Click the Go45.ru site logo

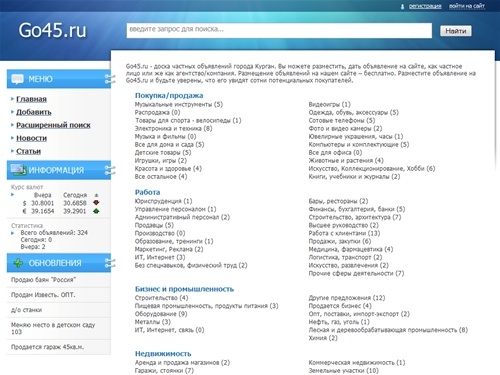pos(52,30)
